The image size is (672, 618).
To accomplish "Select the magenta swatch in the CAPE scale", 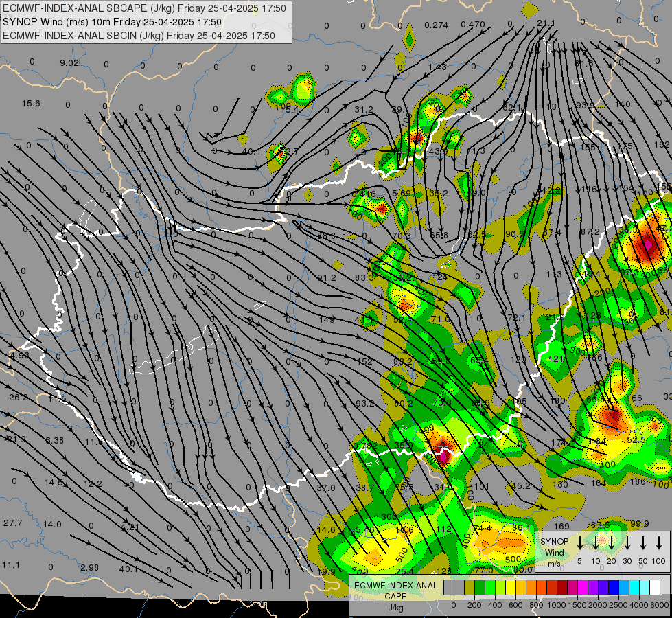I will [583, 588].
